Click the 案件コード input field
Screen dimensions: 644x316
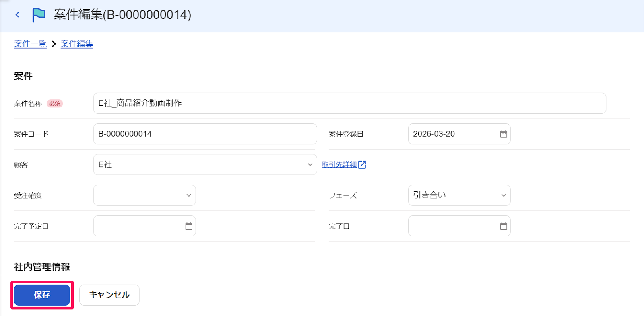click(x=205, y=134)
